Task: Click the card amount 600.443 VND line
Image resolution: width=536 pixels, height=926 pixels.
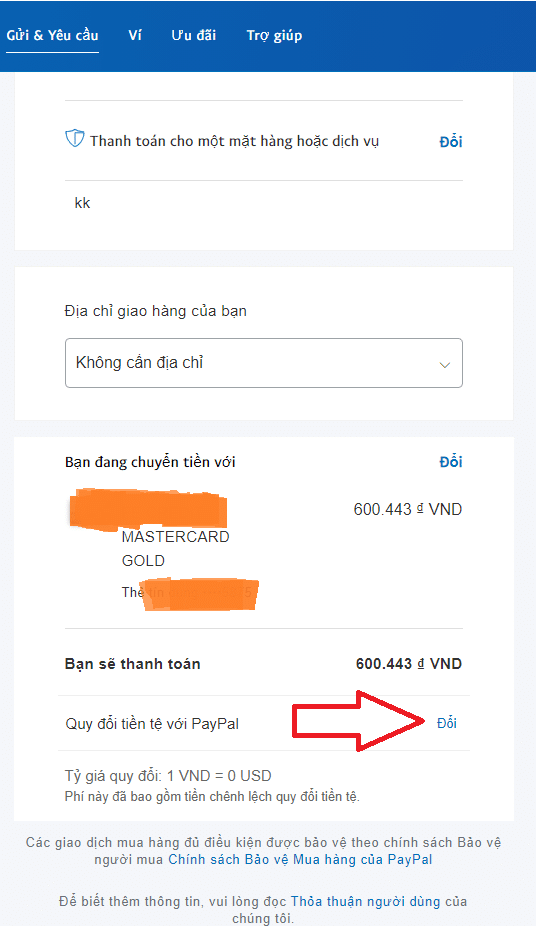Action: [408, 509]
